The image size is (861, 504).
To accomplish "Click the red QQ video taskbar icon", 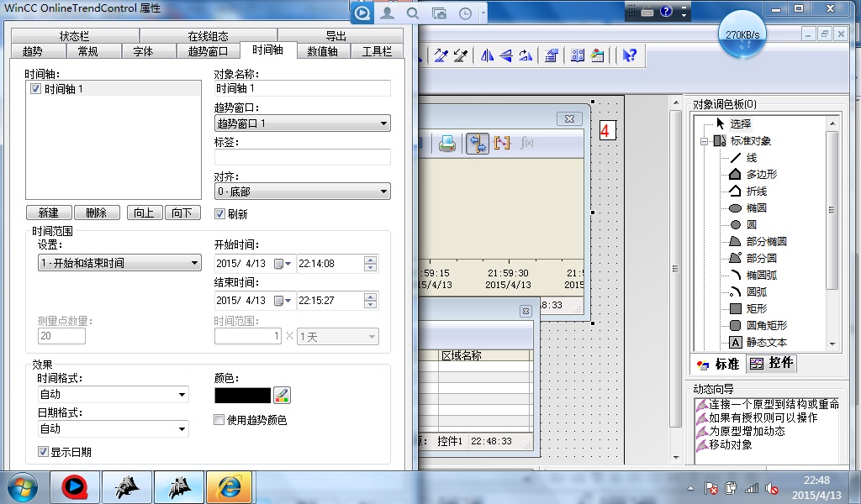I will 75,487.
